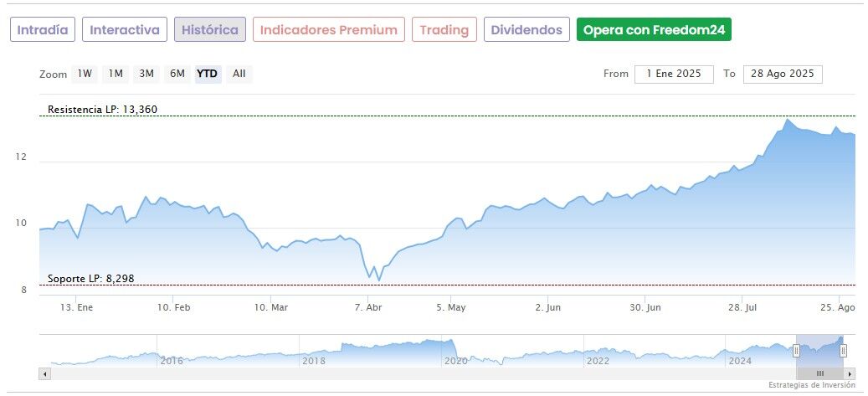This screenshot has width=868, height=396.
Task: Switch zoom to 6M
Action: 177,74
